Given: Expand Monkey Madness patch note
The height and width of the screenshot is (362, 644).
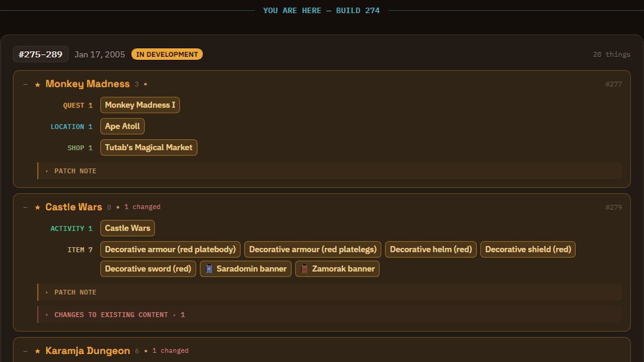Looking at the screenshot, I should pos(330,171).
